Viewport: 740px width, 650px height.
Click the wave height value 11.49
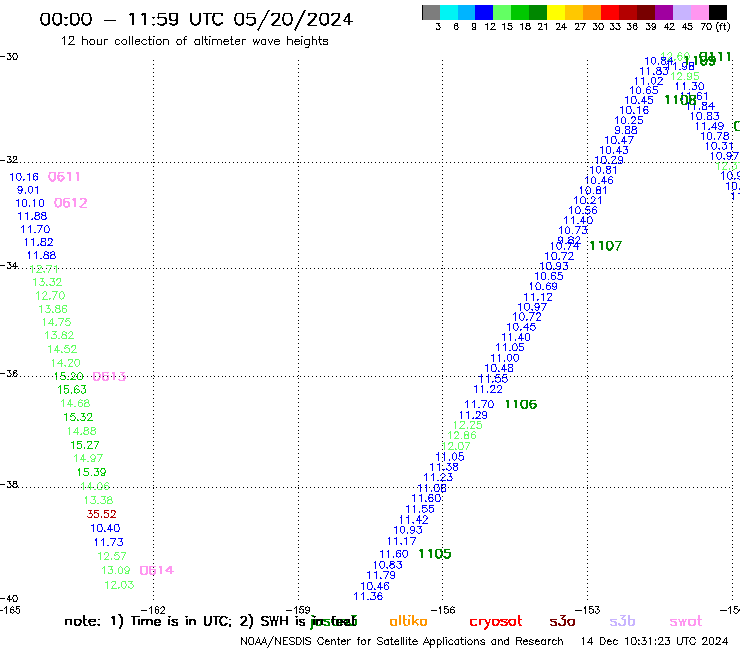tap(709, 126)
